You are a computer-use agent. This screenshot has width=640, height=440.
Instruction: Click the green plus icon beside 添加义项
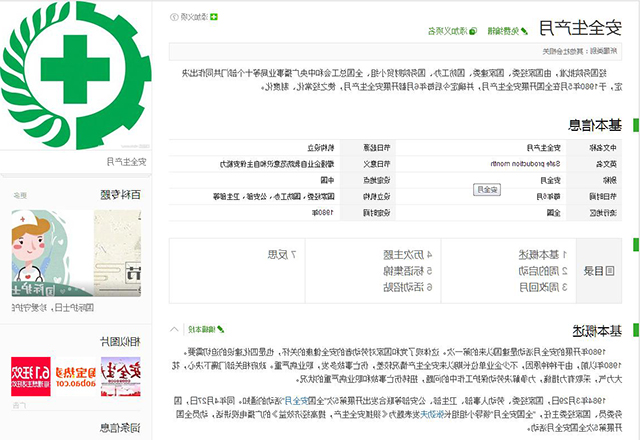(214, 17)
